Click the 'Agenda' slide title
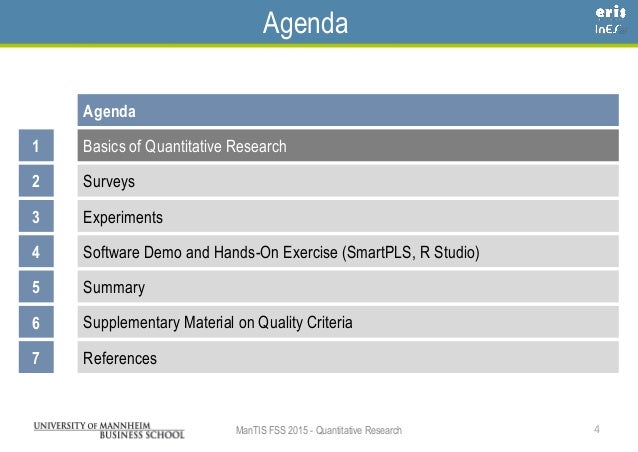The height and width of the screenshot is (452, 638). (x=306, y=24)
